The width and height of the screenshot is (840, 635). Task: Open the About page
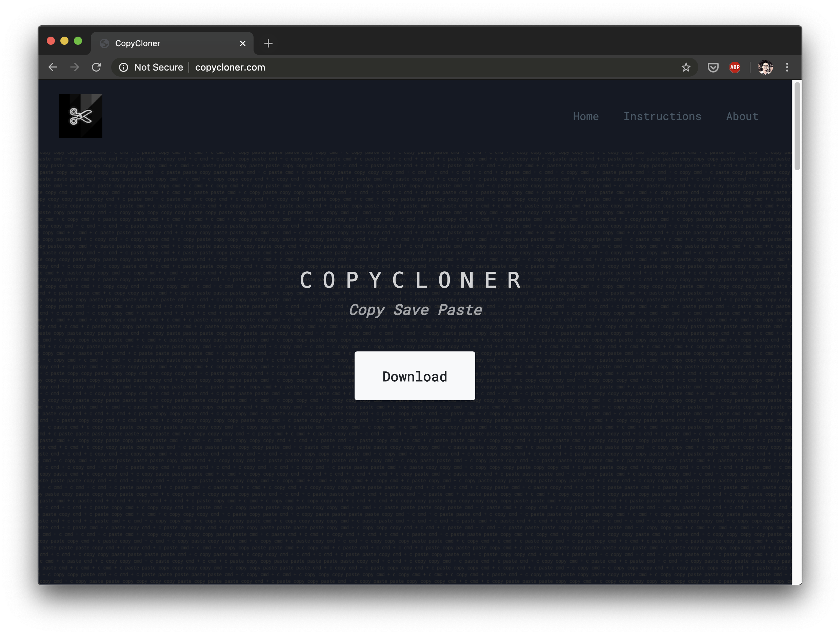(742, 116)
